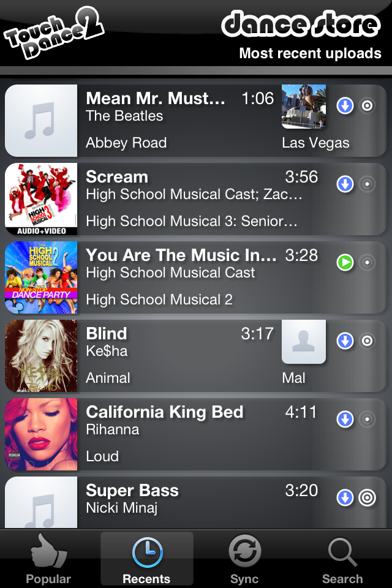The width and height of the screenshot is (392, 588).
Task: Tap the Rihanna Loud album cover
Action: 41,434
